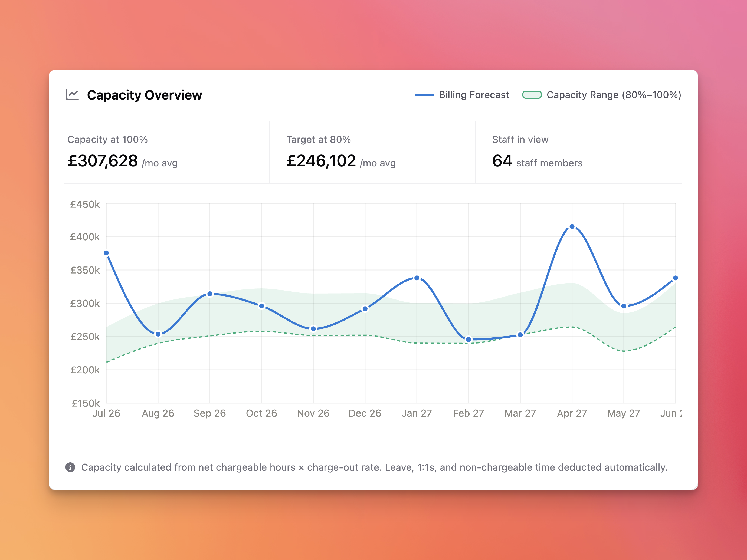747x560 pixels.
Task: Select the May 27 billing forecast data point
Action: pyautogui.click(x=624, y=306)
